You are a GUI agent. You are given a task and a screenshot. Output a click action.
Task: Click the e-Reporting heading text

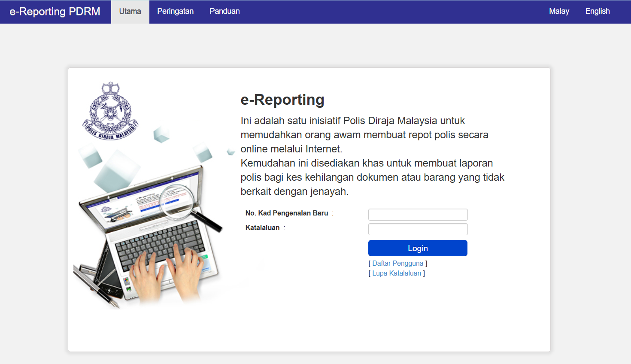(x=282, y=100)
